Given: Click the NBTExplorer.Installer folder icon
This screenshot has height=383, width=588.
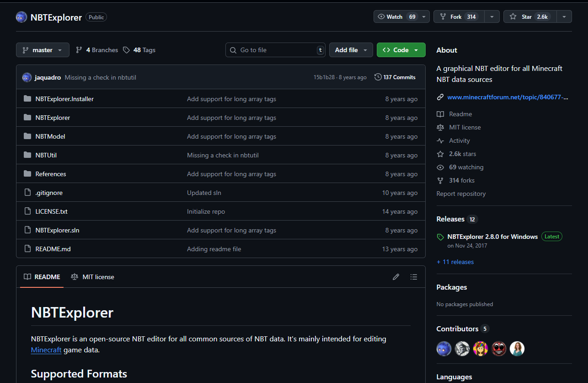Looking at the screenshot, I should click(x=27, y=99).
